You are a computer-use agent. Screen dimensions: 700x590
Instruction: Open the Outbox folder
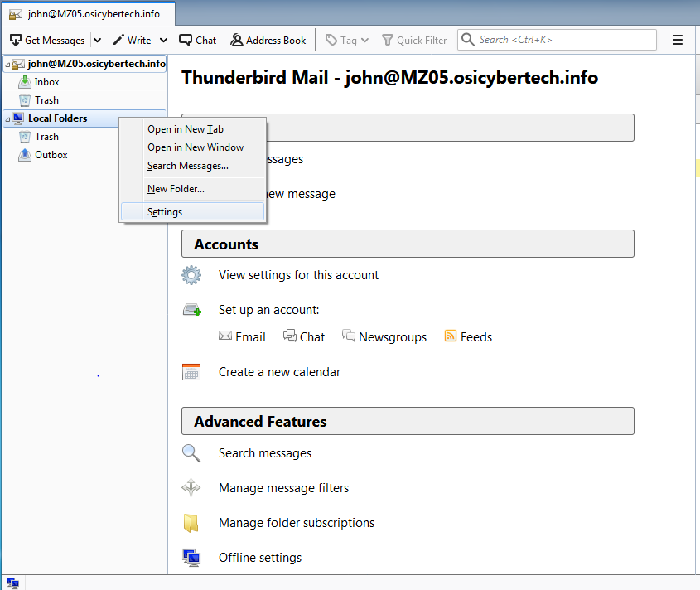pyautogui.click(x=51, y=154)
